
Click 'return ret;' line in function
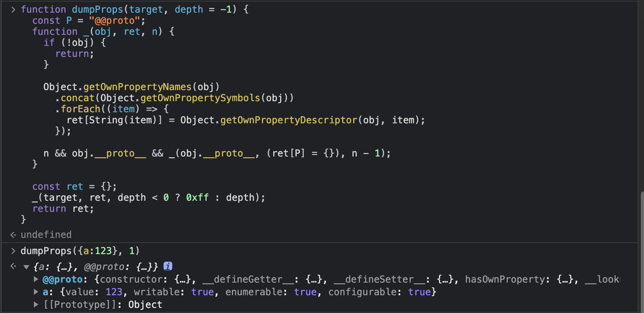click(63, 209)
